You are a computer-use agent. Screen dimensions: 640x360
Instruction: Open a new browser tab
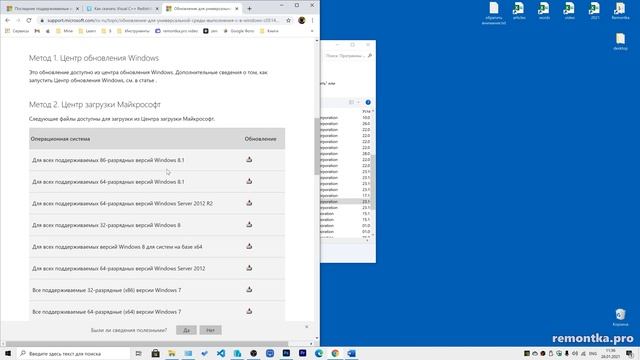point(249,9)
